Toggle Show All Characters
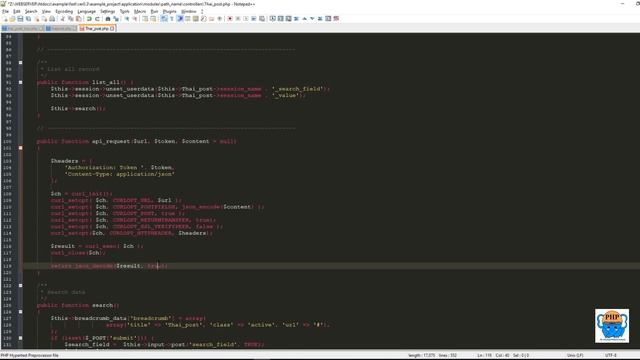 172,19
